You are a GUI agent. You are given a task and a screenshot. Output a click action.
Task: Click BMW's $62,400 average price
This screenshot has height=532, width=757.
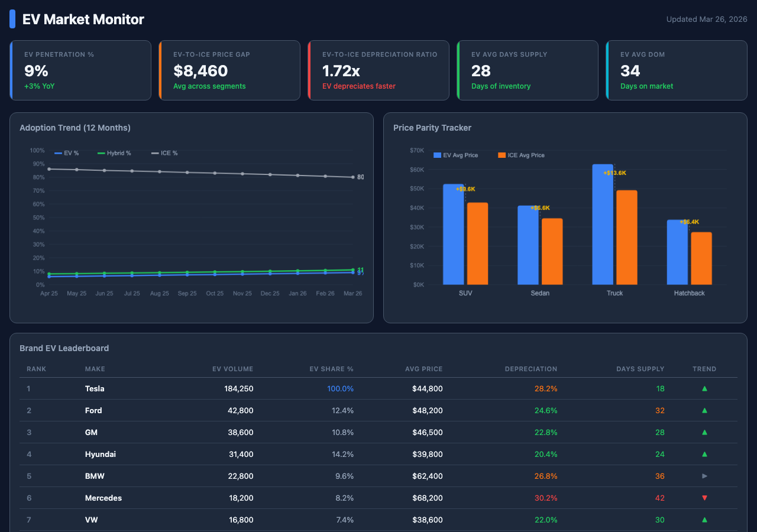click(x=428, y=476)
